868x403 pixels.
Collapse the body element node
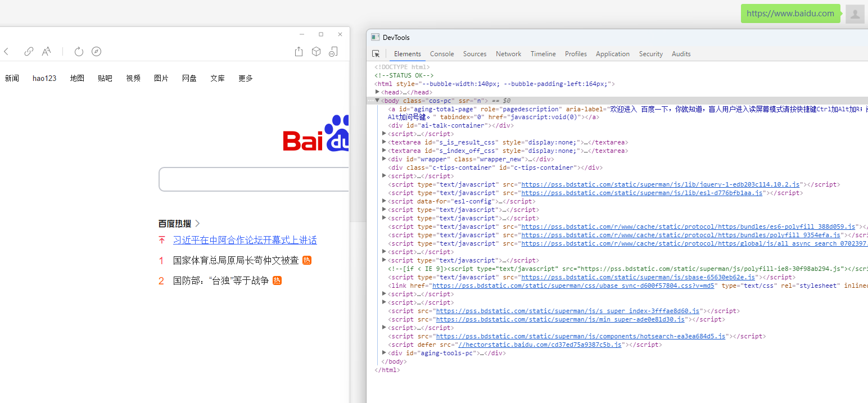point(378,101)
